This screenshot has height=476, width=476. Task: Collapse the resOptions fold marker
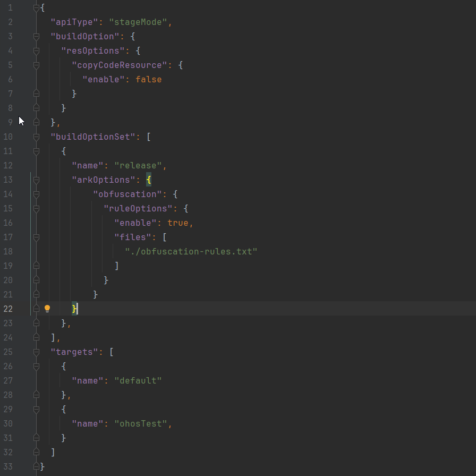[36, 50]
